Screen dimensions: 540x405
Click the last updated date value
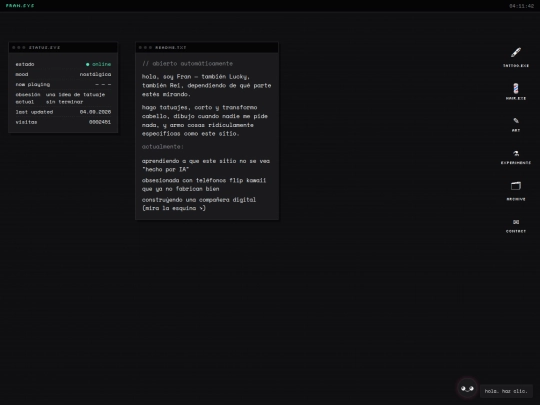click(x=95, y=112)
